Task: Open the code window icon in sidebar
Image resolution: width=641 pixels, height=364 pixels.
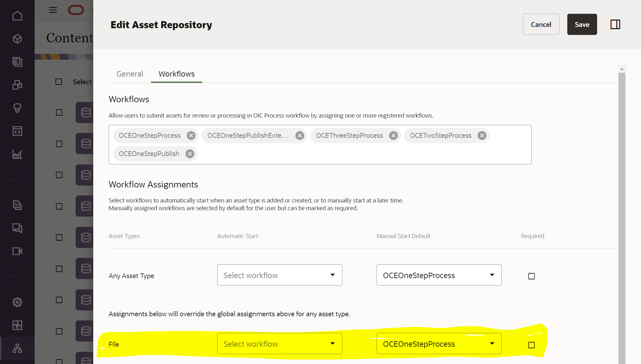Action: click(x=17, y=131)
